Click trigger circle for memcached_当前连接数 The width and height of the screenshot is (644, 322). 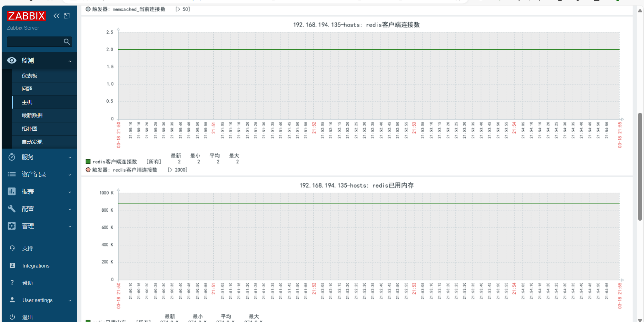pos(88,9)
